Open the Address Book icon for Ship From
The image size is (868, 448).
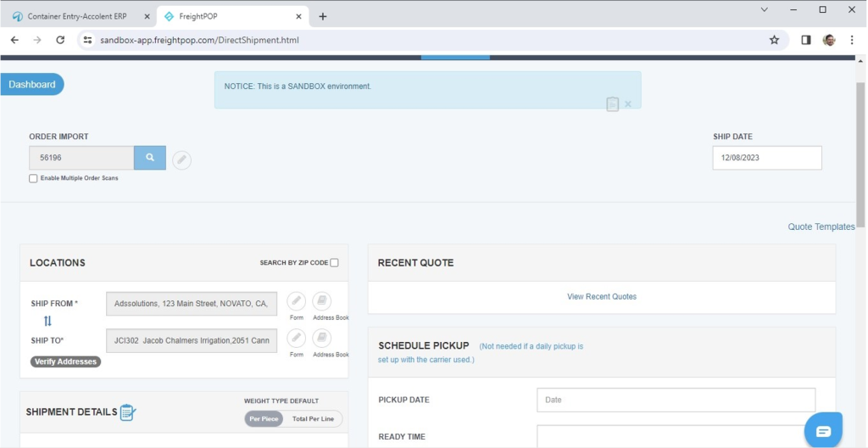point(321,301)
